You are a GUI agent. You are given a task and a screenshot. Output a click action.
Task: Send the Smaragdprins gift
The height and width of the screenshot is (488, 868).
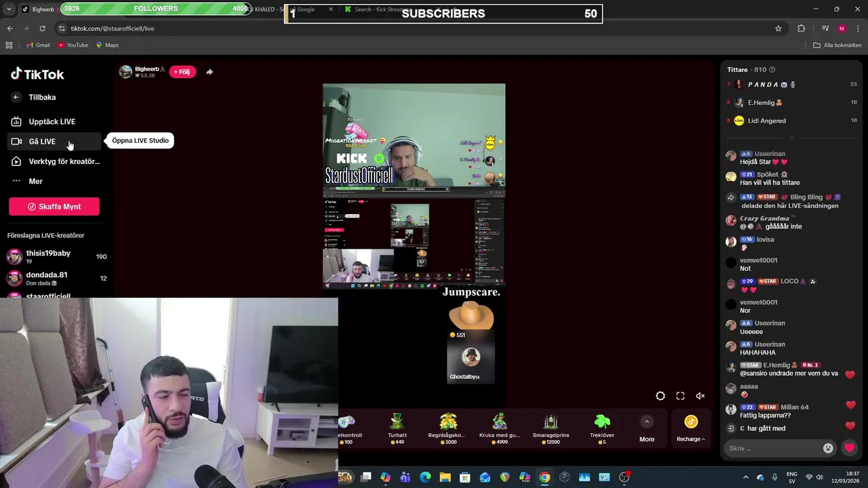[x=551, y=428]
